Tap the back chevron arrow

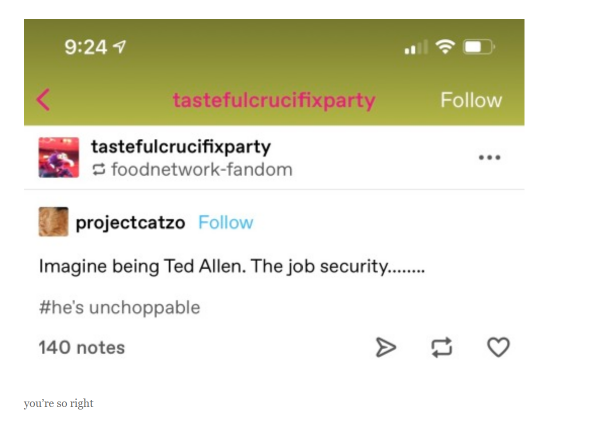(x=43, y=100)
